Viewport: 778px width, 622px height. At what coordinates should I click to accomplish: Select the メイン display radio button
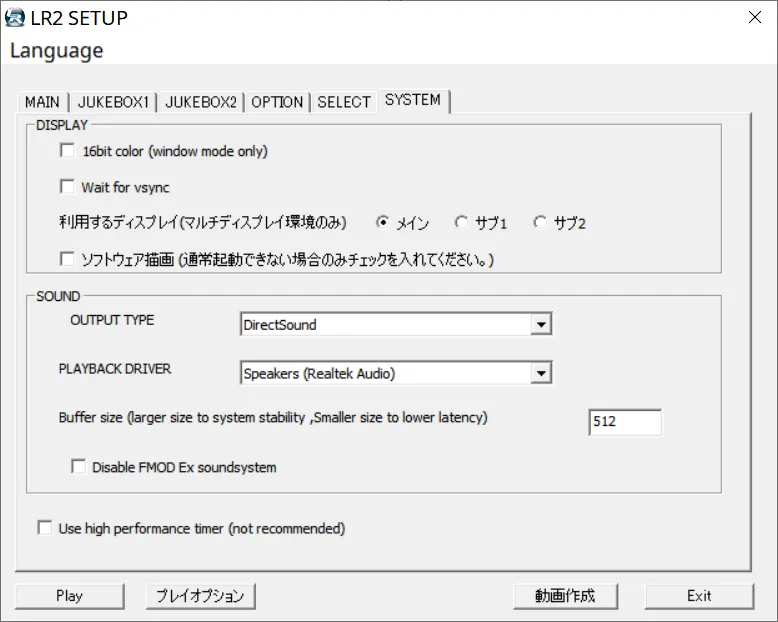(383, 222)
